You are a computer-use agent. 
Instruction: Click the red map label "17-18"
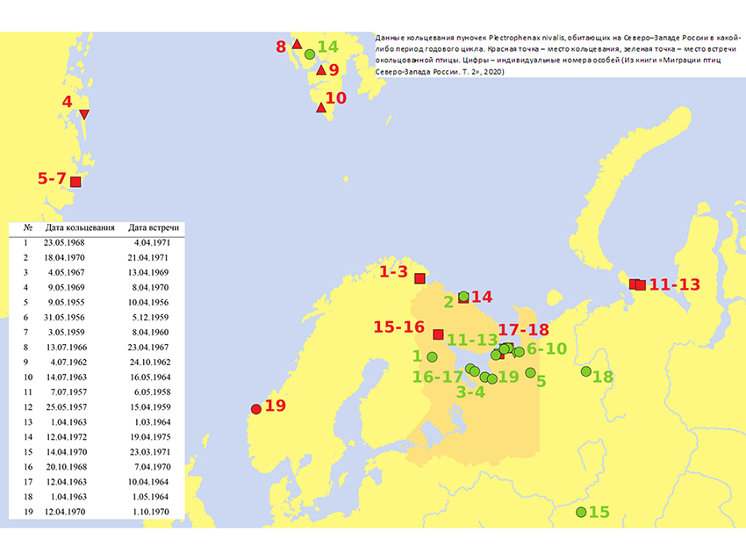(x=523, y=329)
